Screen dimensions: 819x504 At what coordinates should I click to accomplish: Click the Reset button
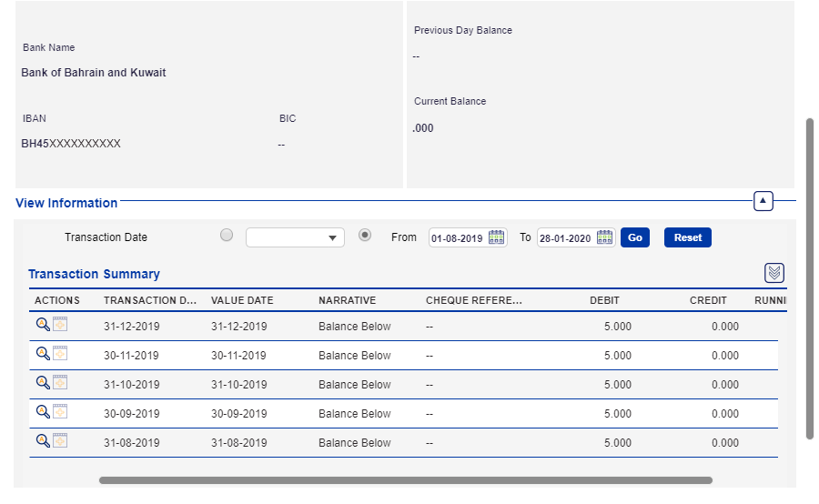tap(688, 237)
